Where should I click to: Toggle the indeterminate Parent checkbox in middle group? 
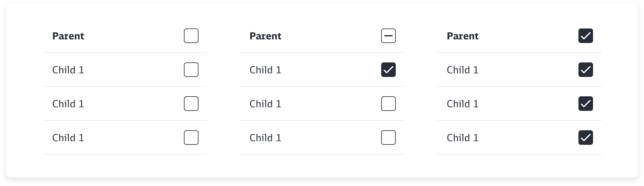pyautogui.click(x=388, y=36)
